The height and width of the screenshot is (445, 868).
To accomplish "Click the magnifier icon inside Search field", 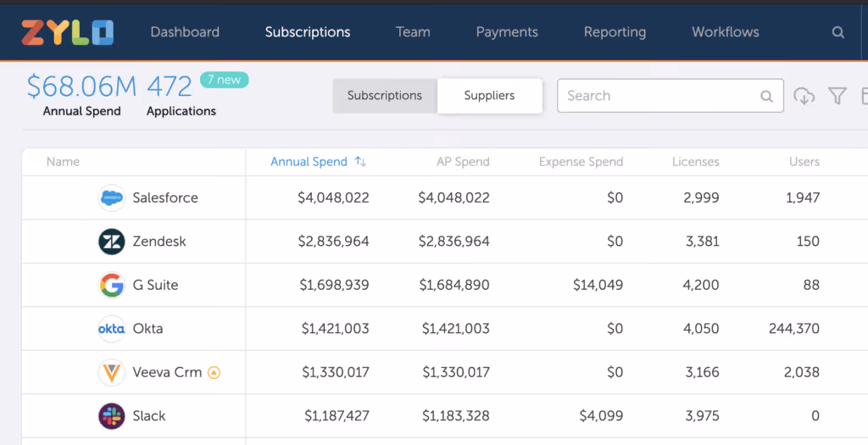I will 766,97.
